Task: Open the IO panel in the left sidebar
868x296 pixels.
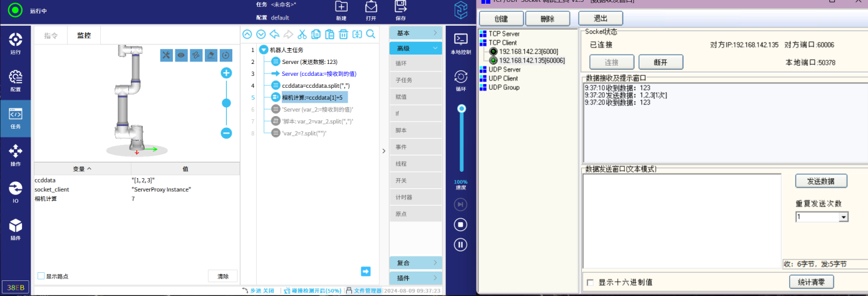Action: pyautogui.click(x=16, y=192)
